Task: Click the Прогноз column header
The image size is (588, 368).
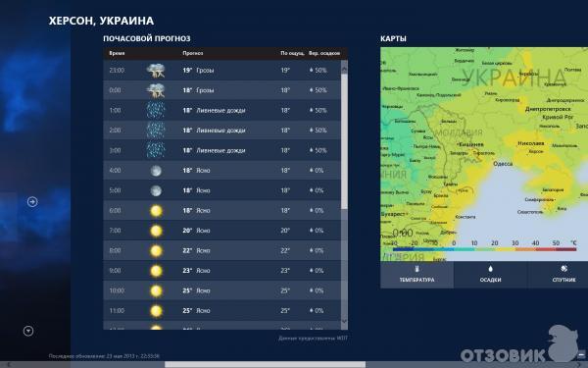Action: tap(193, 53)
